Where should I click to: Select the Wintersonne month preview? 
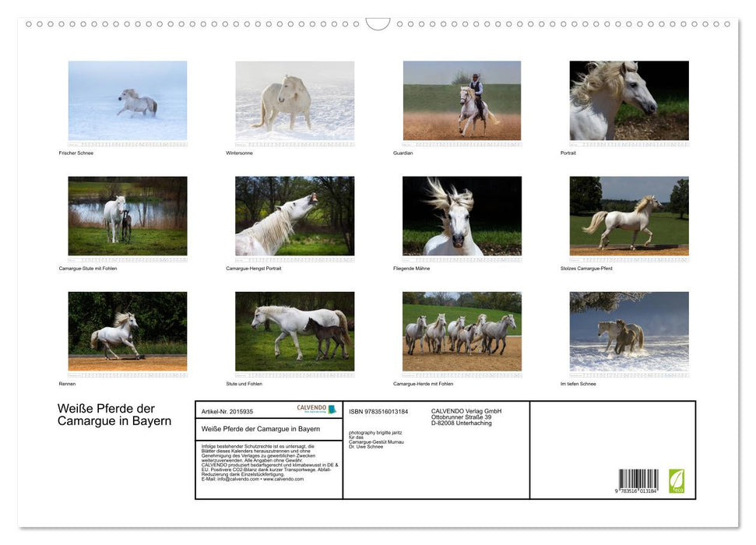[x=294, y=100]
